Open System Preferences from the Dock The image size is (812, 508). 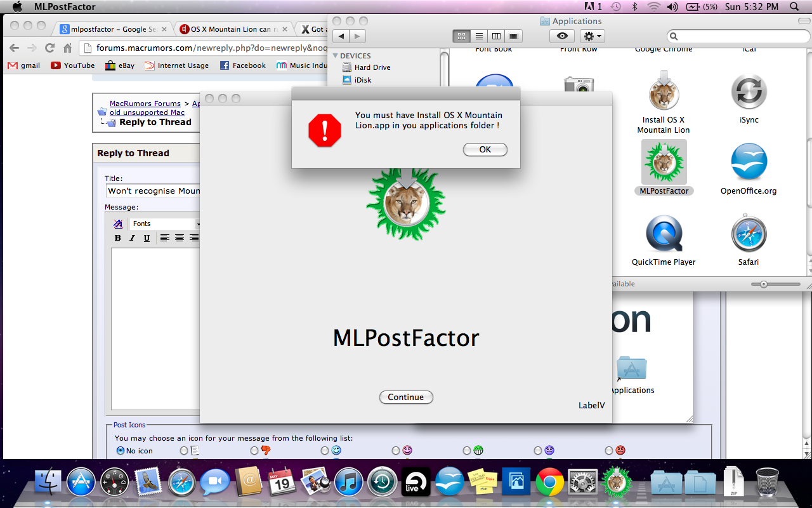582,482
